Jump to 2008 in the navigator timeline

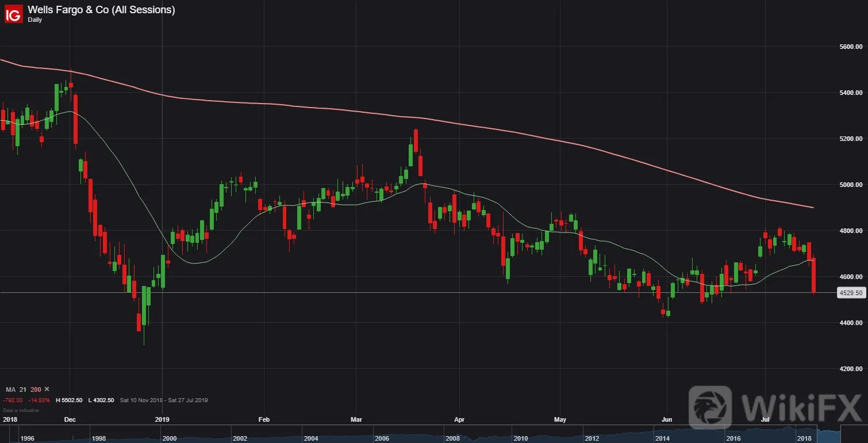click(452, 438)
